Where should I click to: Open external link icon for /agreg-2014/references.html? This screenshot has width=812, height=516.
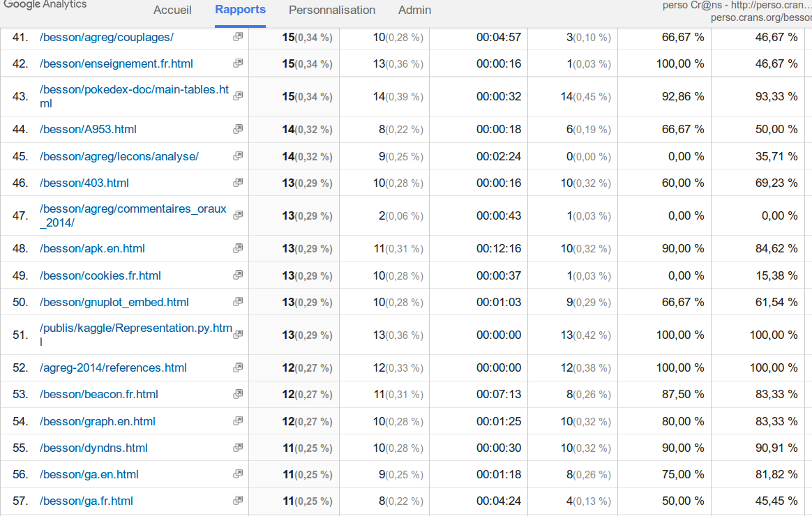[x=238, y=367]
